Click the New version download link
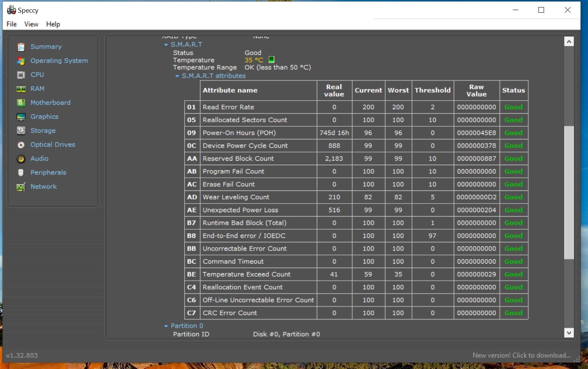This screenshot has height=369, width=588. [x=522, y=356]
